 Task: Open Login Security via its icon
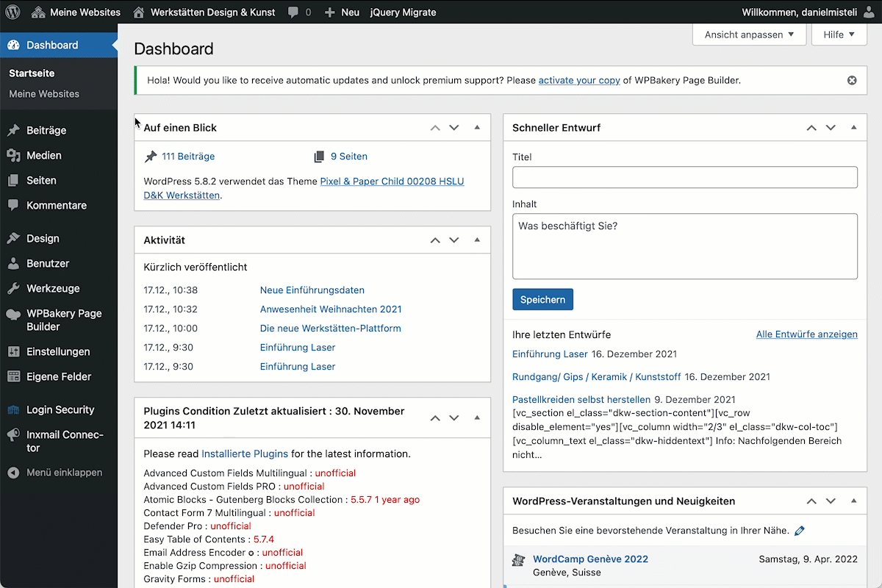point(13,409)
